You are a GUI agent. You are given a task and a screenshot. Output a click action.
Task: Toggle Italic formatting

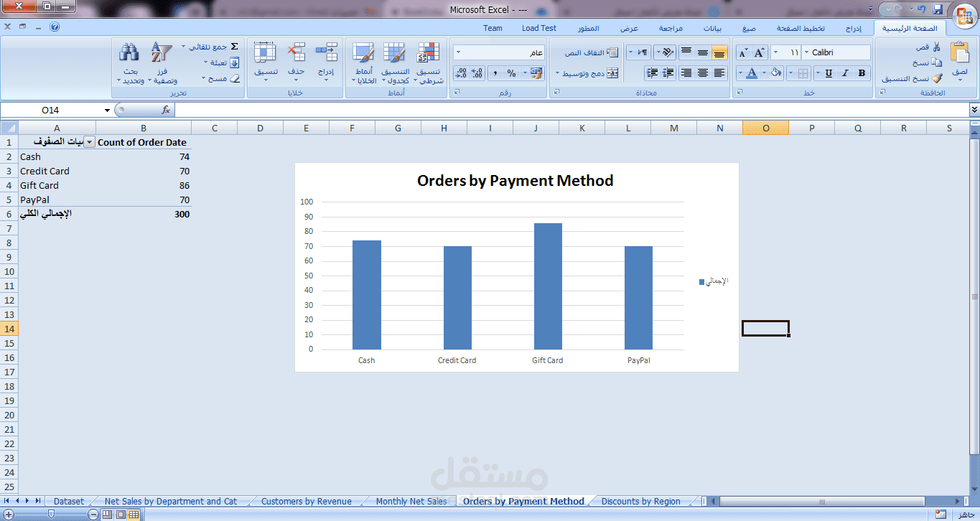click(846, 72)
